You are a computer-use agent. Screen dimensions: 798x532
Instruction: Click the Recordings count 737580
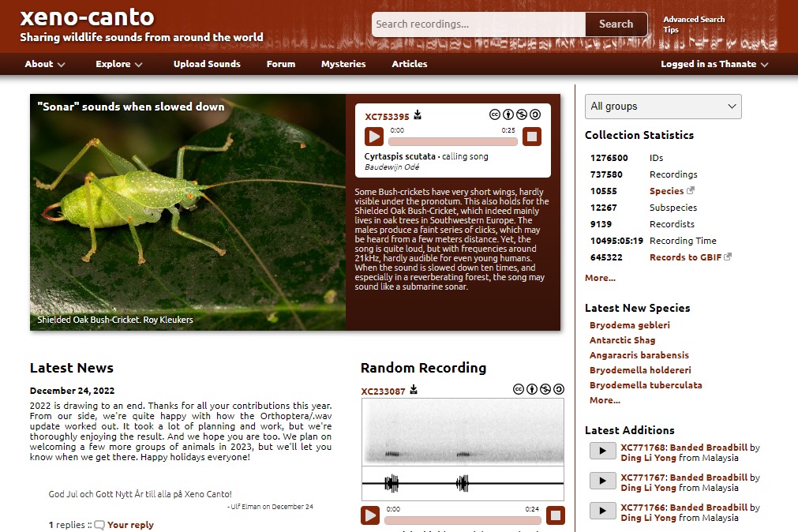coord(606,174)
